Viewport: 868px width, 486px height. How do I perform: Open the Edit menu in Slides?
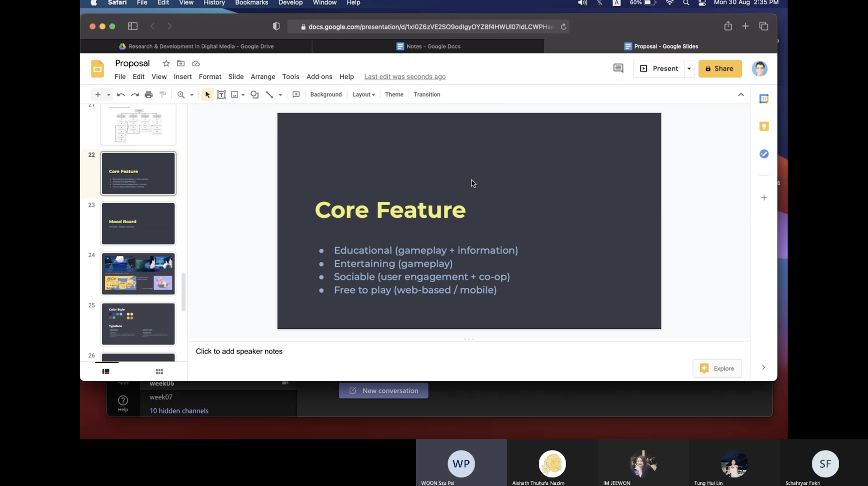pyautogui.click(x=139, y=77)
